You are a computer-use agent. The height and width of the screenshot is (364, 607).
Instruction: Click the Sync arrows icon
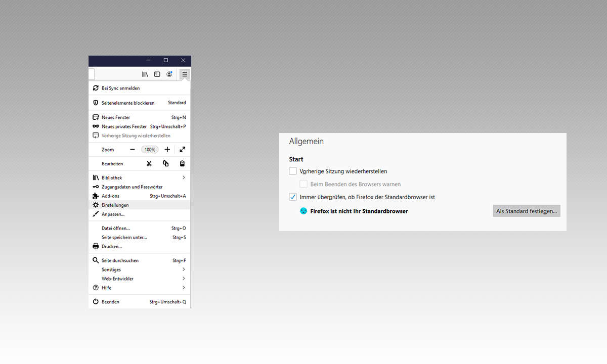click(x=96, y=88)
